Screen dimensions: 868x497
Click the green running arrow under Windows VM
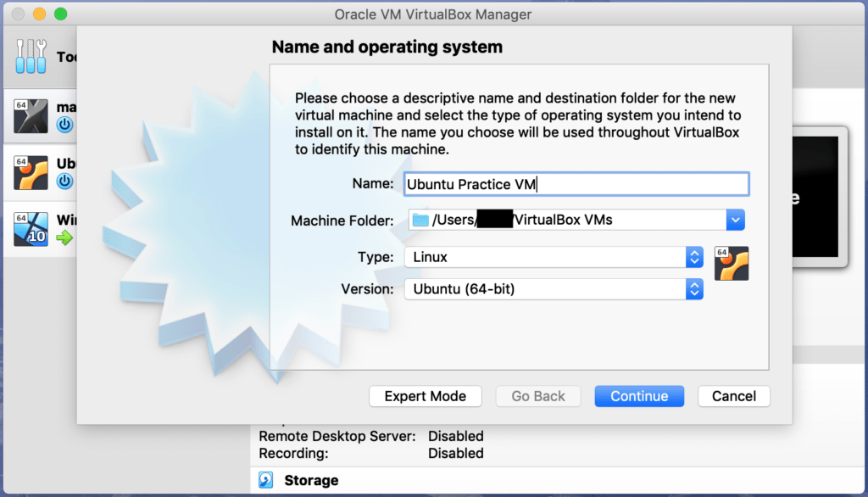point(64,237)
